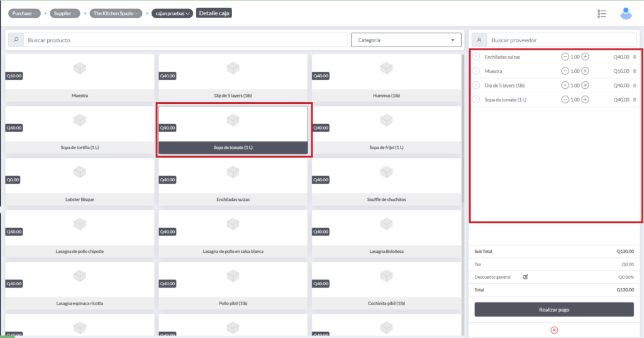This screenshot has width=644, height=338.
Task: Open the Purchase breadcrumb menu
Action: click(25, 13)
